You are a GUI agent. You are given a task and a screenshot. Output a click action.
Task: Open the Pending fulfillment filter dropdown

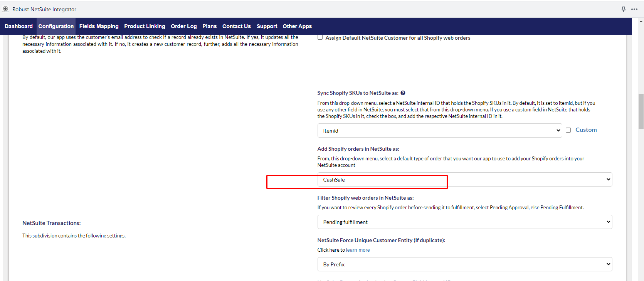tap(465, 222)
